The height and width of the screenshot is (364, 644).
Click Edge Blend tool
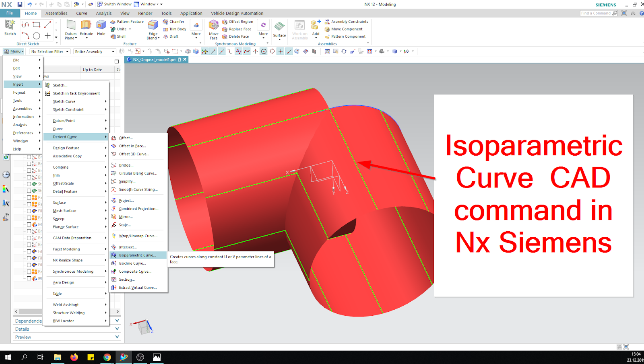point(153,29)
